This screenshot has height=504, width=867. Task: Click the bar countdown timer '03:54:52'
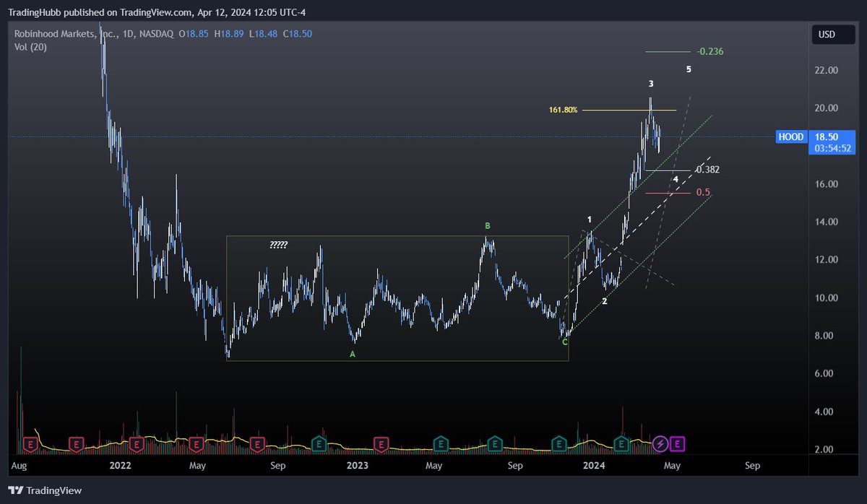[832, 148]
